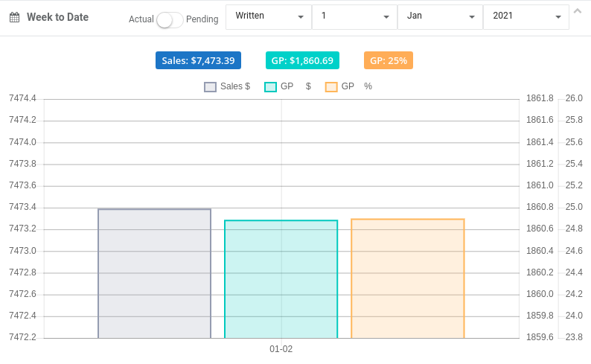Open the Jan month dropdown
Viewport: 591px width, 364px height.
pyautogui.click(x=440, y=17)
